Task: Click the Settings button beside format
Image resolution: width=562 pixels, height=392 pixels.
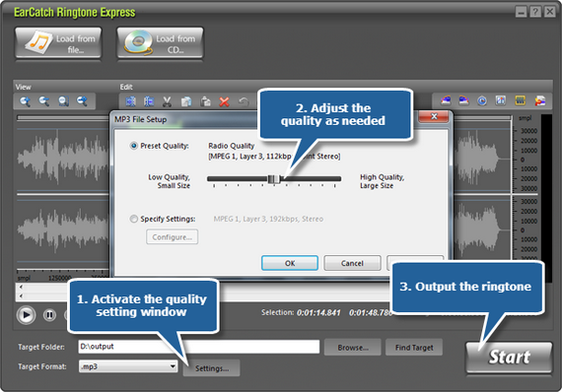Action: click(211, 368)
